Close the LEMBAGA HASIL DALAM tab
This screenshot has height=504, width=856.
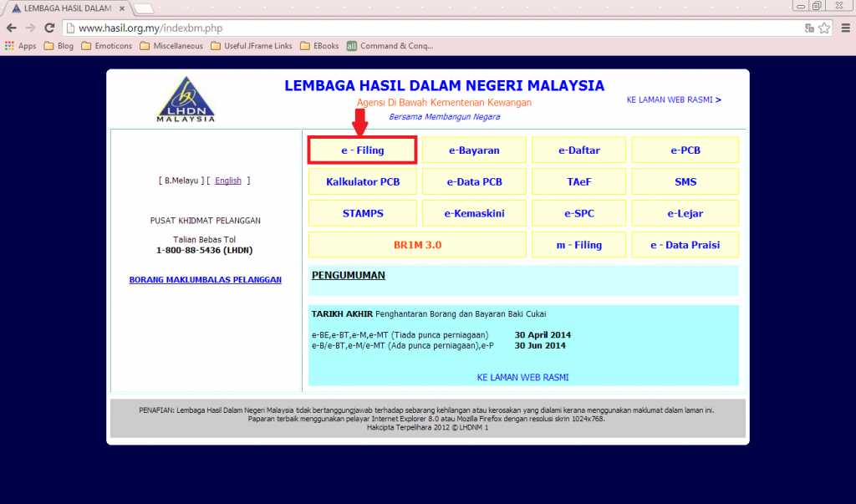122,8
